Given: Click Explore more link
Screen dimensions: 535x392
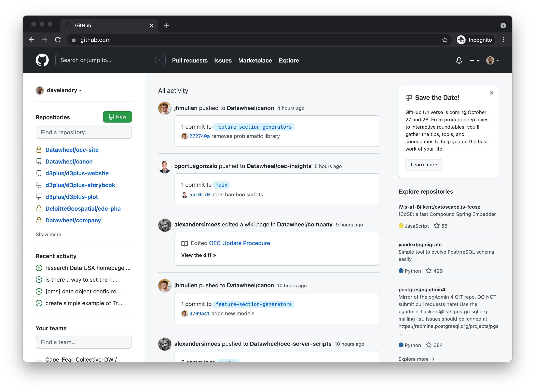Looking at the screenshot, I should click(x=416, y=359).
